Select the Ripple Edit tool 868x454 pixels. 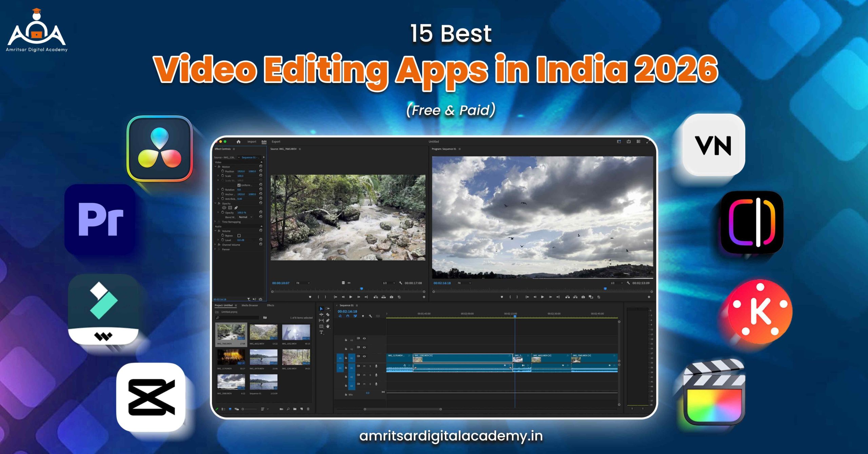click(321, 314)
